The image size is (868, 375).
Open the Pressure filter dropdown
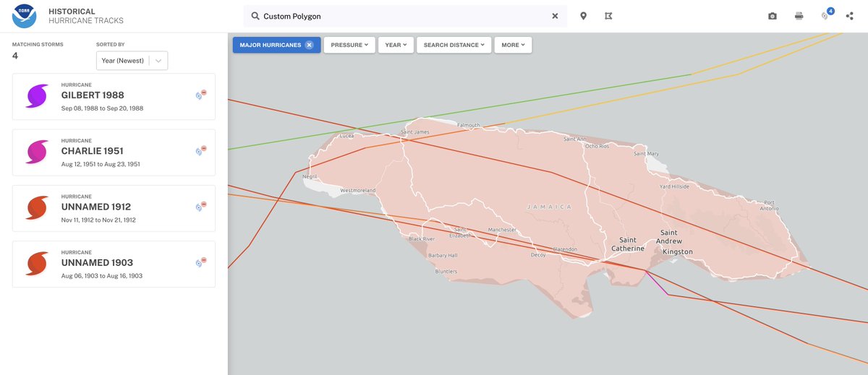point(349,45)
